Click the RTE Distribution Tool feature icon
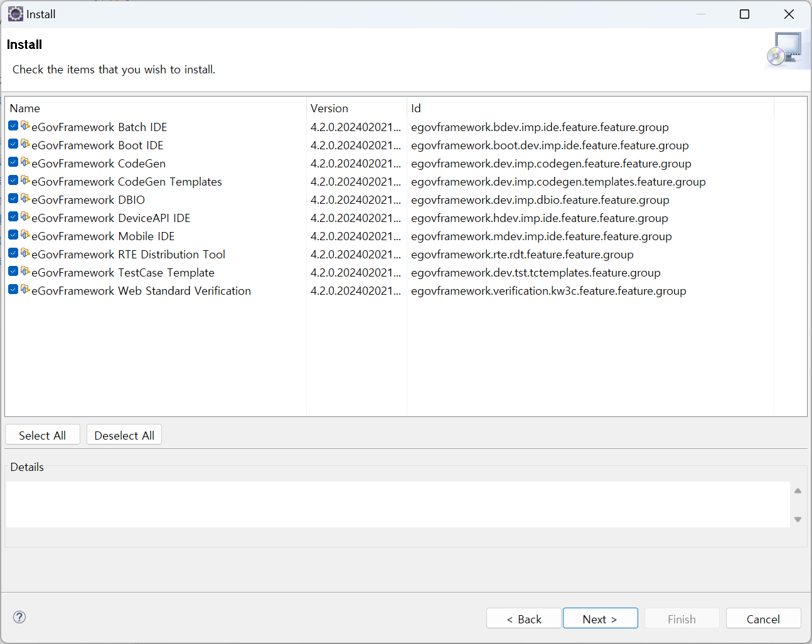Image resolution: width=812 pixels, height=644 pixels. pyautogui.click(x=25, y=253)
